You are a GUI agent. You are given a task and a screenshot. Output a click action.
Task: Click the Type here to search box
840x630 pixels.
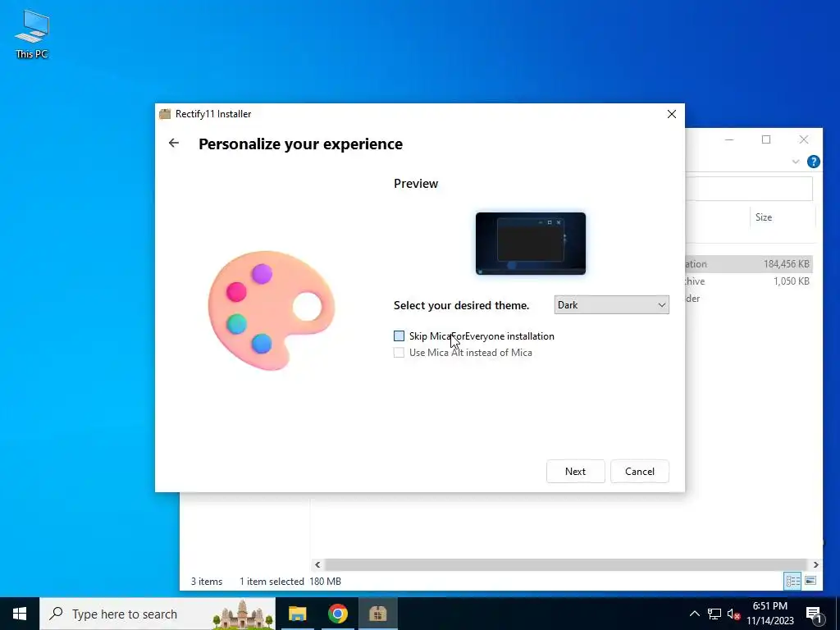(157, 614)
